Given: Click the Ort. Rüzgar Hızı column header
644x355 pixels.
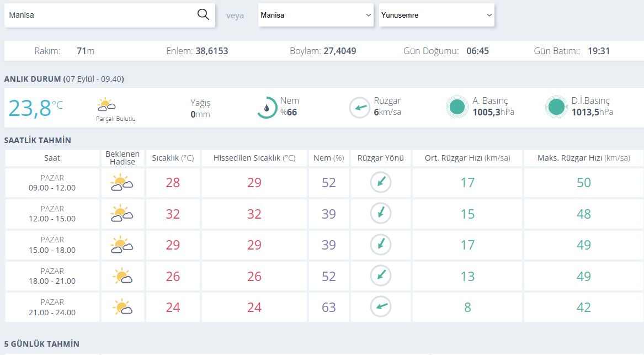Looking at the screenshot, I should [x=467, y=158].
